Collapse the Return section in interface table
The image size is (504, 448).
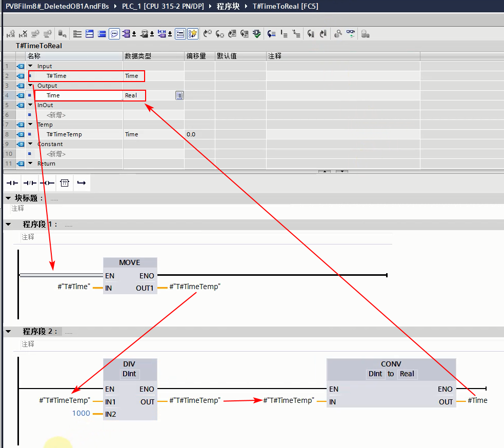[30, 164]
